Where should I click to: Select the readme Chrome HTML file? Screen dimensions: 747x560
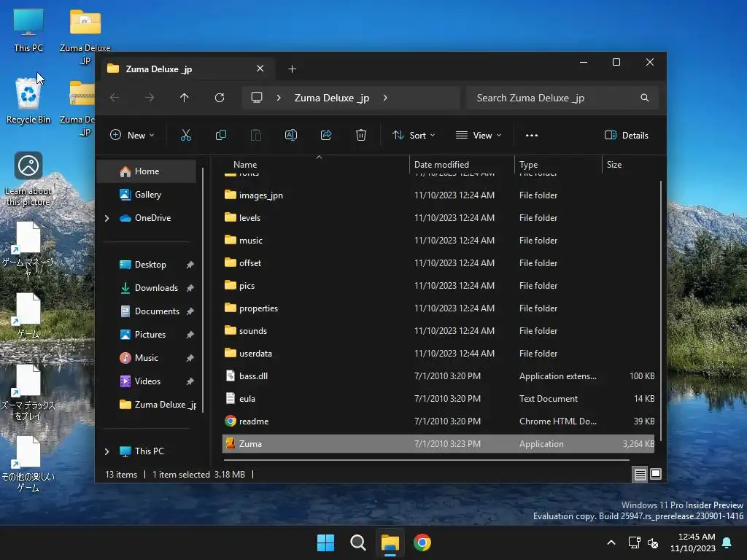[438, 421]
